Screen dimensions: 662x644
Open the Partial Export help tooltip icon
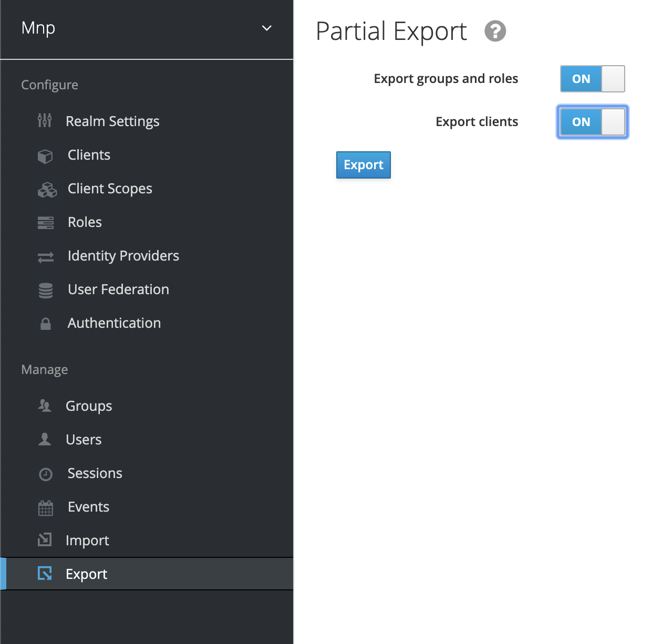pyautogui.click(x=495, y=31)
